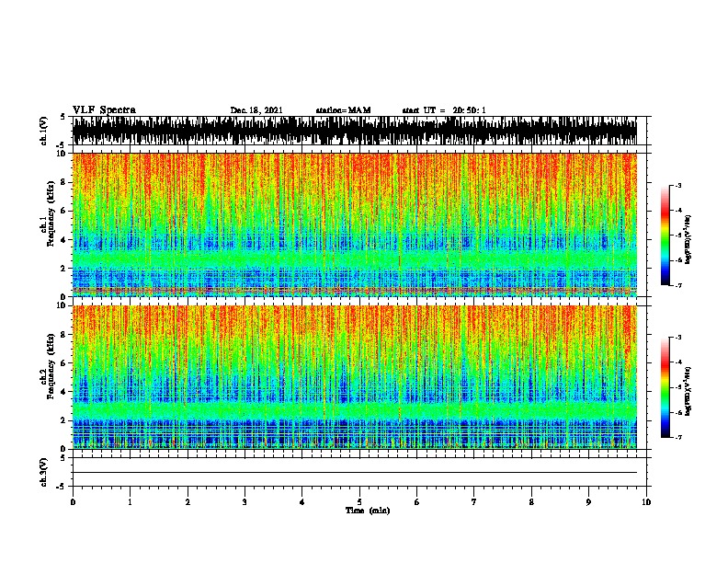Click the "ch.3(V)" axis label
This screenshot has height=563, width=728.
(x=43, y=472)
